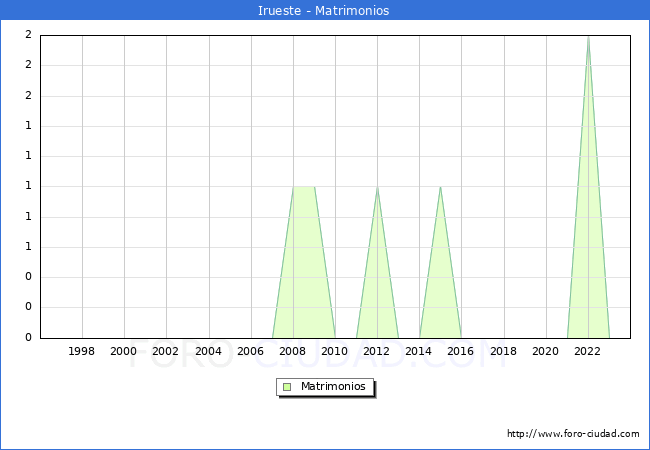Click the 2016 x-axis label
The height and width of the screenshot is (450, 650).
pos(461,352)
